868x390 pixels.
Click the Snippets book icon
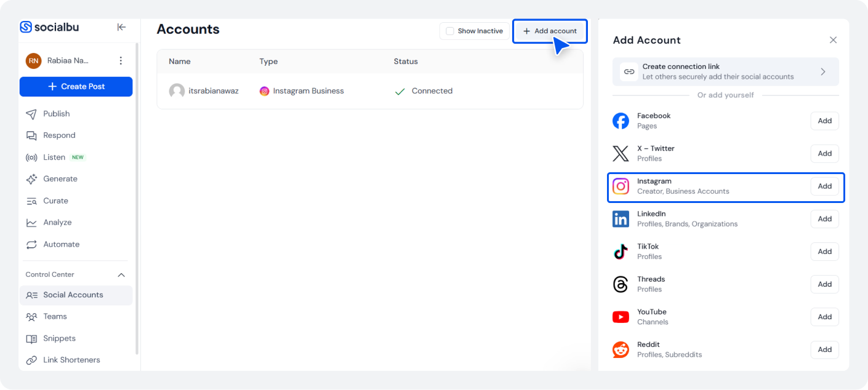[31, 339]
